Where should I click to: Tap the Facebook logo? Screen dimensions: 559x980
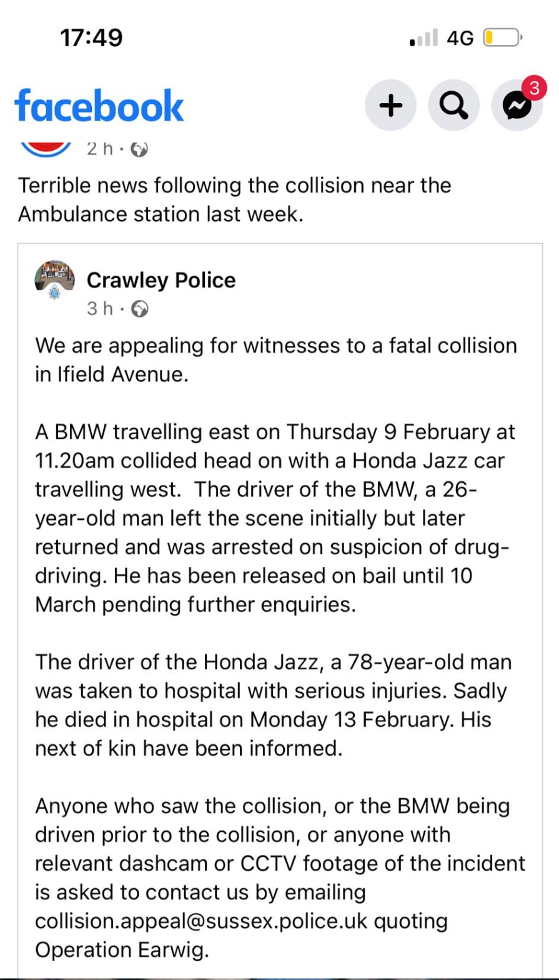pyautogui.click(x=99, y=105)
